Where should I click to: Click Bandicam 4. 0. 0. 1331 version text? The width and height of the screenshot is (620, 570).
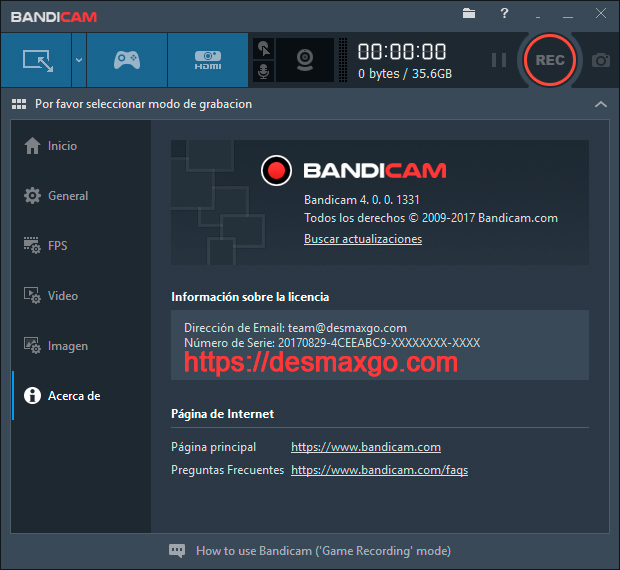pyautogui.click(x=361, y=200)
